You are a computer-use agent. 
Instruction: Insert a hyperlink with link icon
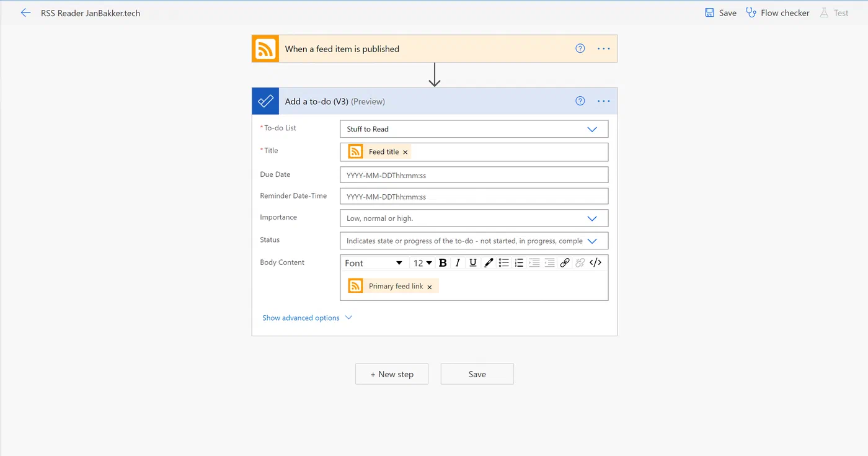[x=565, y=263]
